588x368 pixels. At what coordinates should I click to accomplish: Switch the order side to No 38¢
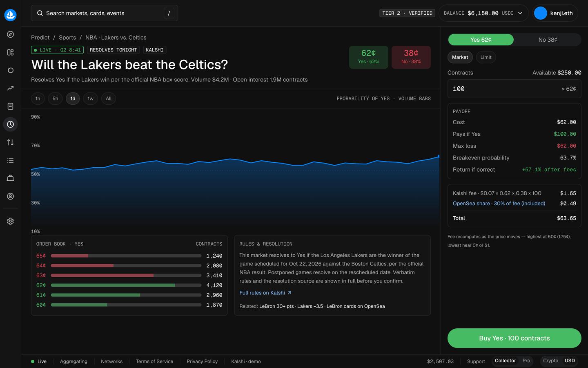[x=548, y=40]
